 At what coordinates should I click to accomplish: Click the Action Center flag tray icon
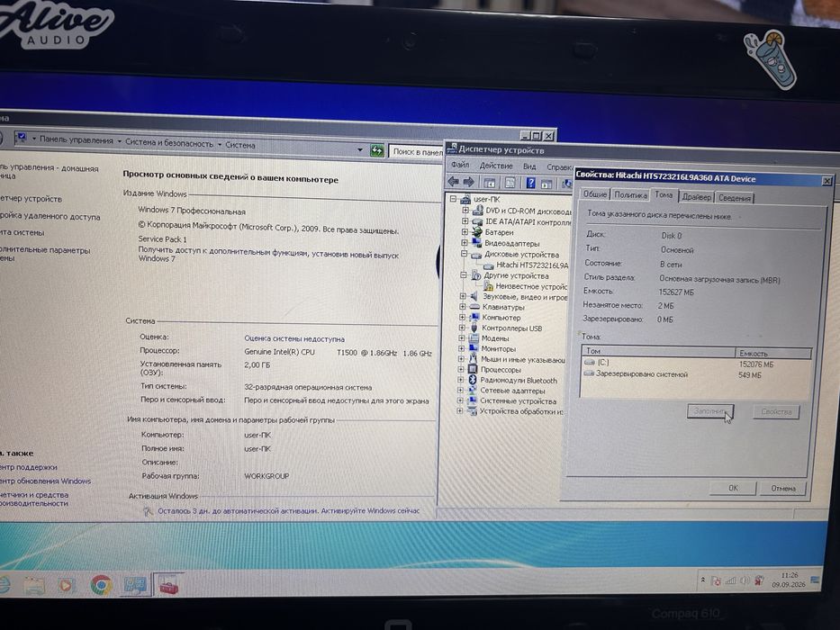[x=716, y=580]
